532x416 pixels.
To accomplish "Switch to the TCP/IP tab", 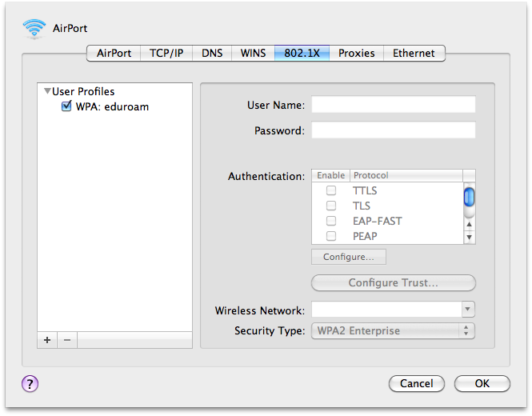I will [x=166, y=54].
